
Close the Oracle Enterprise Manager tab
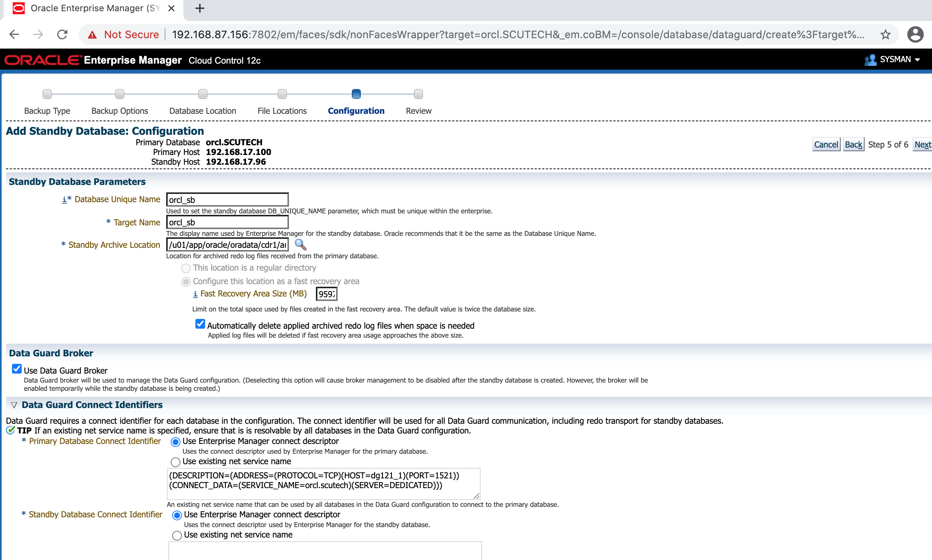point(171,8)
